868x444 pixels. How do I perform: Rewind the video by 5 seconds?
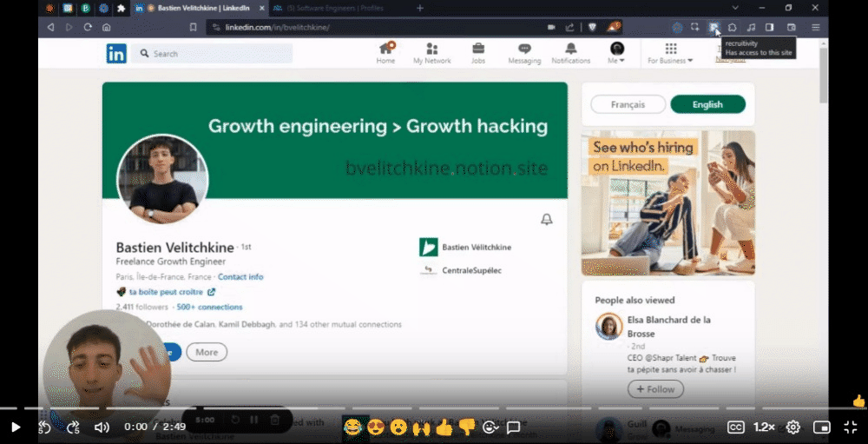45,427
